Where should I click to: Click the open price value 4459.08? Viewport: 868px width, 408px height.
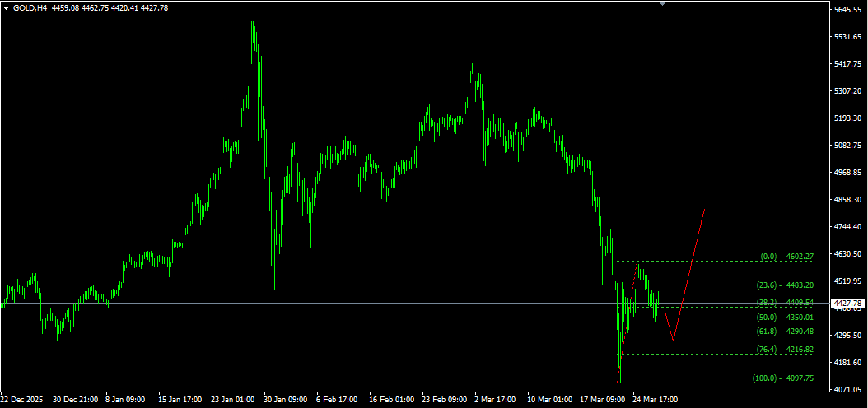click(65, 7)
